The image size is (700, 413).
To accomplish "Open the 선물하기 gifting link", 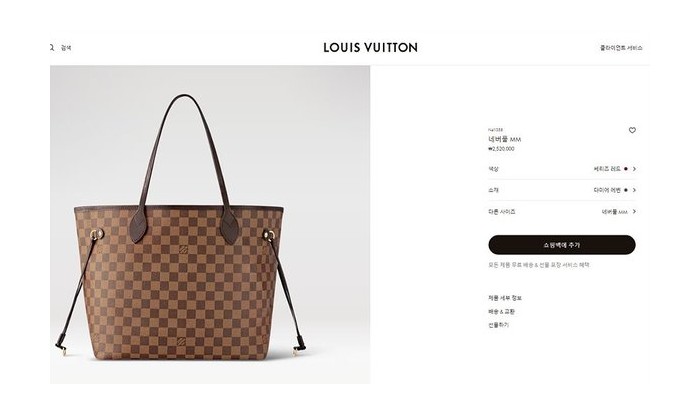I will 498,325.
